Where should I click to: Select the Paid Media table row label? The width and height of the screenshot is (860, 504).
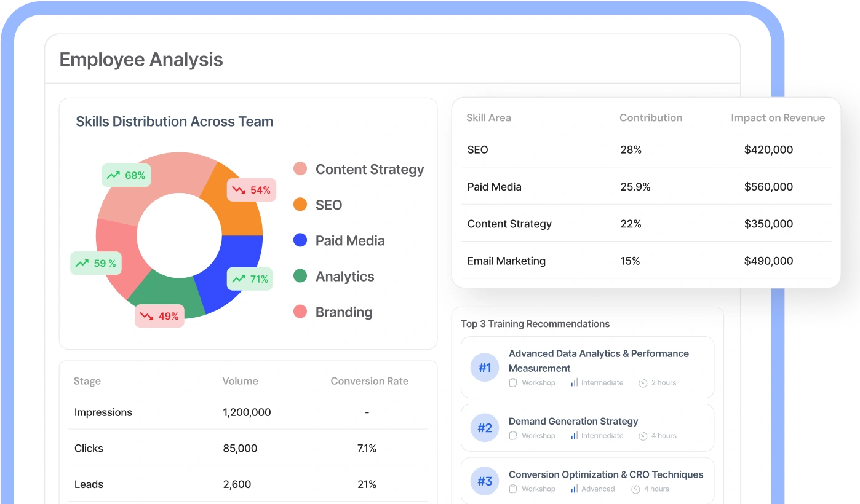494,186
